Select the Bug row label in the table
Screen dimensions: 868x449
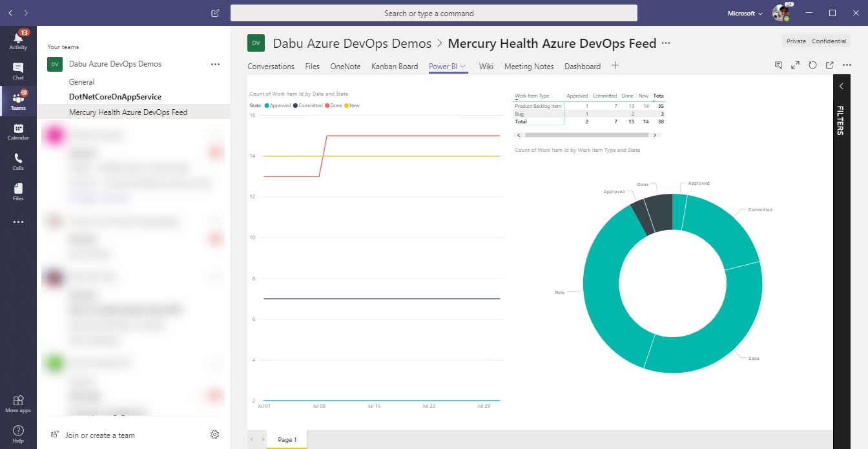(519, 114)
